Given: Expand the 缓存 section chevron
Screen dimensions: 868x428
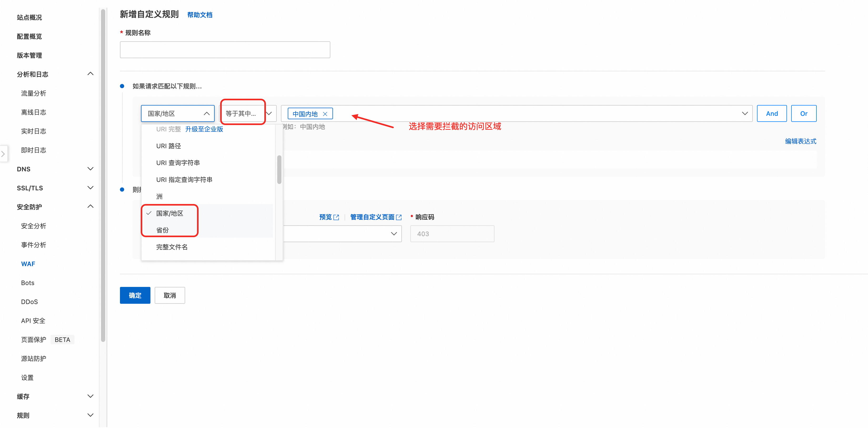Looking at the screenshot, I should pos(90,396).
